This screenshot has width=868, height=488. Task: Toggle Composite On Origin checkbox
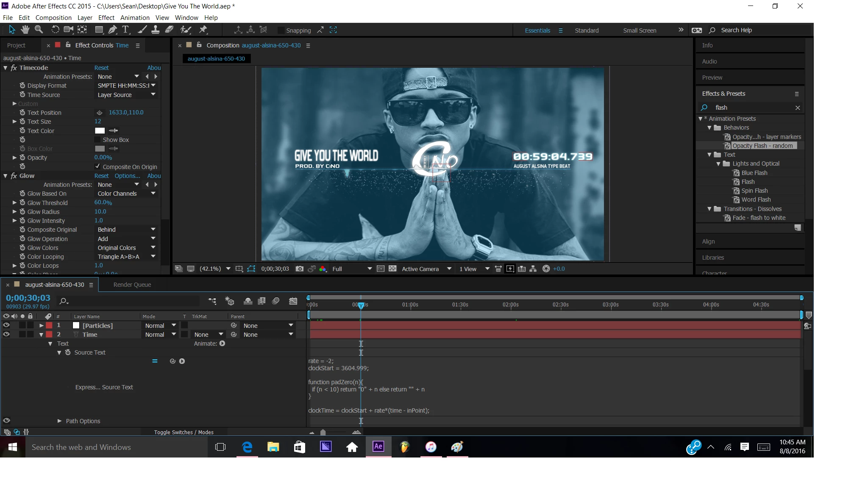[x=98, y=166]
